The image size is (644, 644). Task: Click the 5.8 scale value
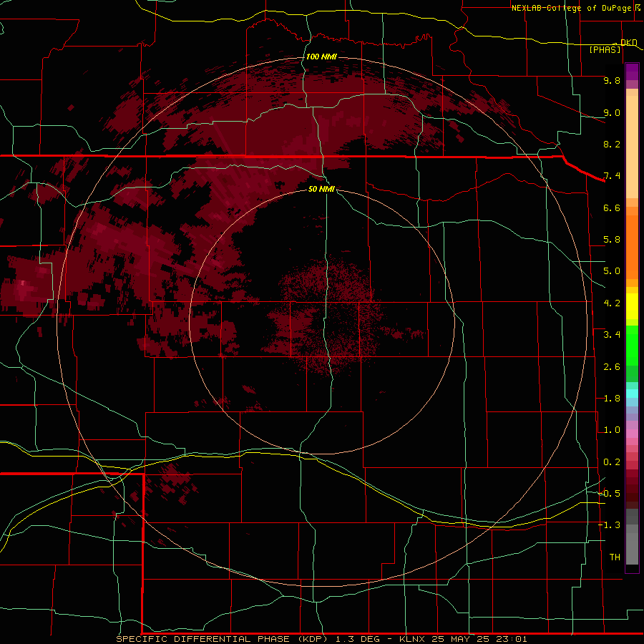pyautogui.click(x=612, y=240)
